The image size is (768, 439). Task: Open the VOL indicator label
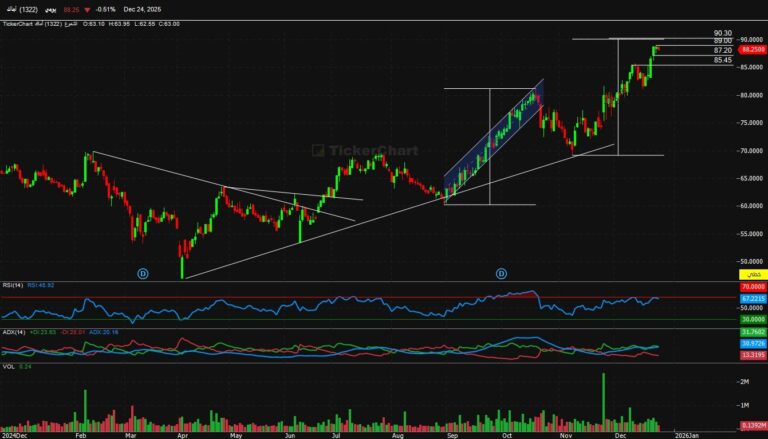[9, 366]
